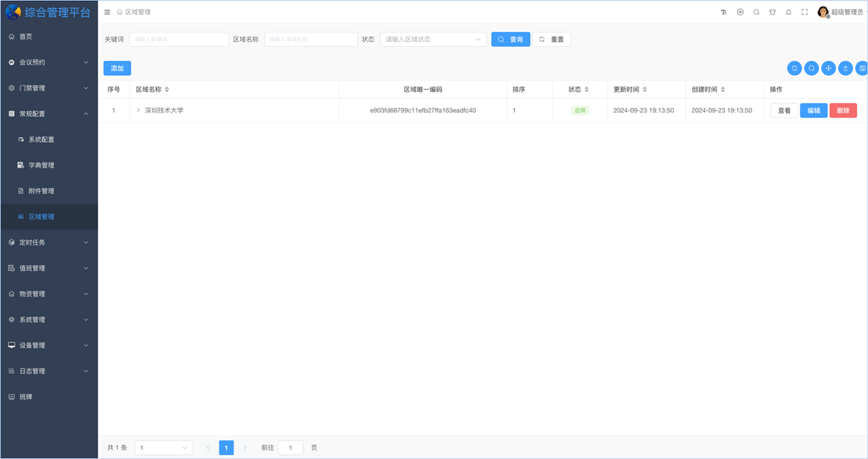This screenshot has width=868, height=459.
Task: Click the export upload icon above the table
Action: coord(845,68)
